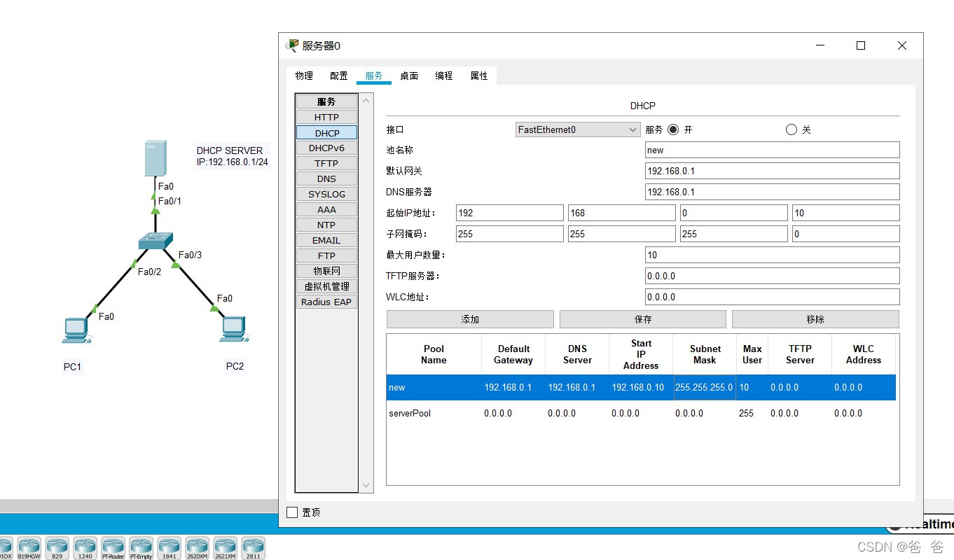Click the 默认网关 input field
The width and height of the screenshot is (954, 560).
(x=772, y=171)
